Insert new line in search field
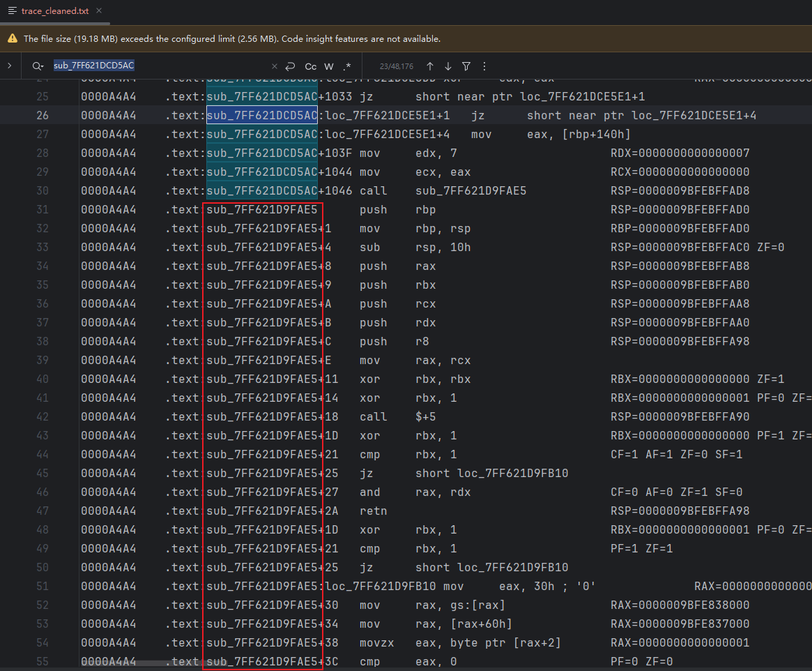Screen dimensions: 812x671 (x=290, y=66)
